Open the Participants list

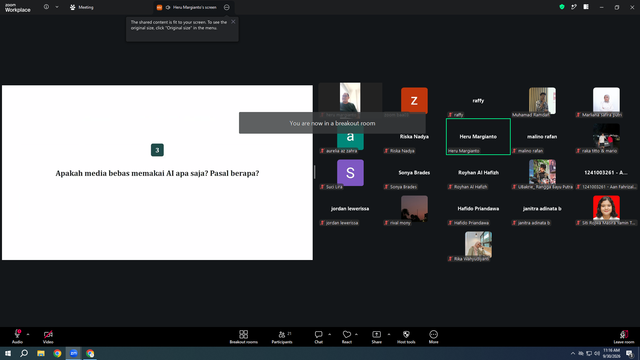point(282,337)
